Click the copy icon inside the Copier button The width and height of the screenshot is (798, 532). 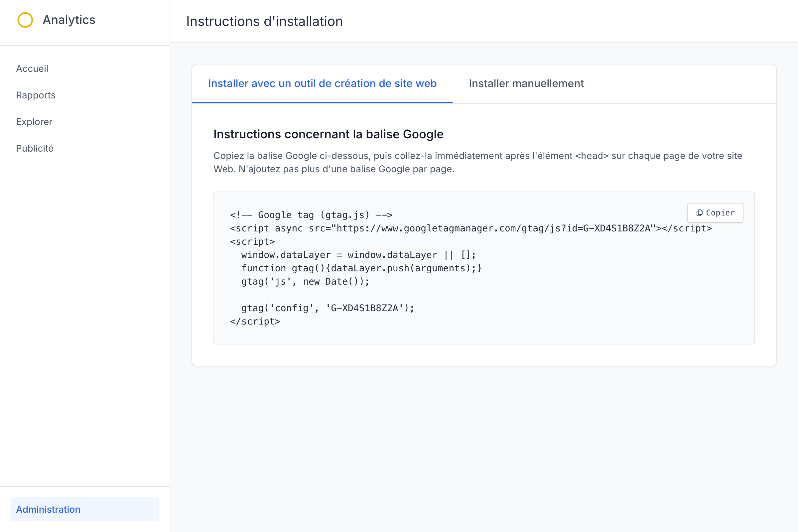point(700,213)
